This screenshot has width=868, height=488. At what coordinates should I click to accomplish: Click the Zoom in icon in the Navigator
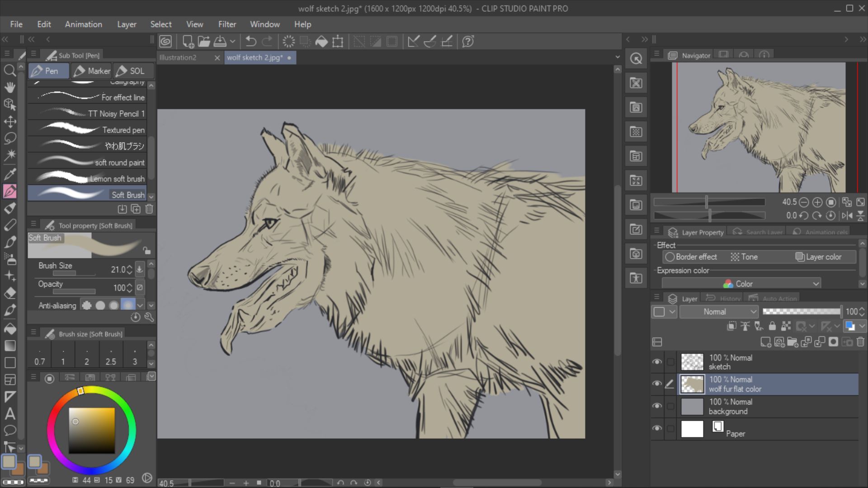click(x=817, y=202)
